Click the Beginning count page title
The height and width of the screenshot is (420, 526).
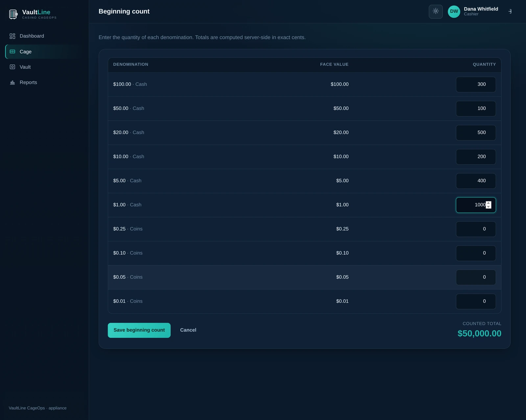[124, 12]
